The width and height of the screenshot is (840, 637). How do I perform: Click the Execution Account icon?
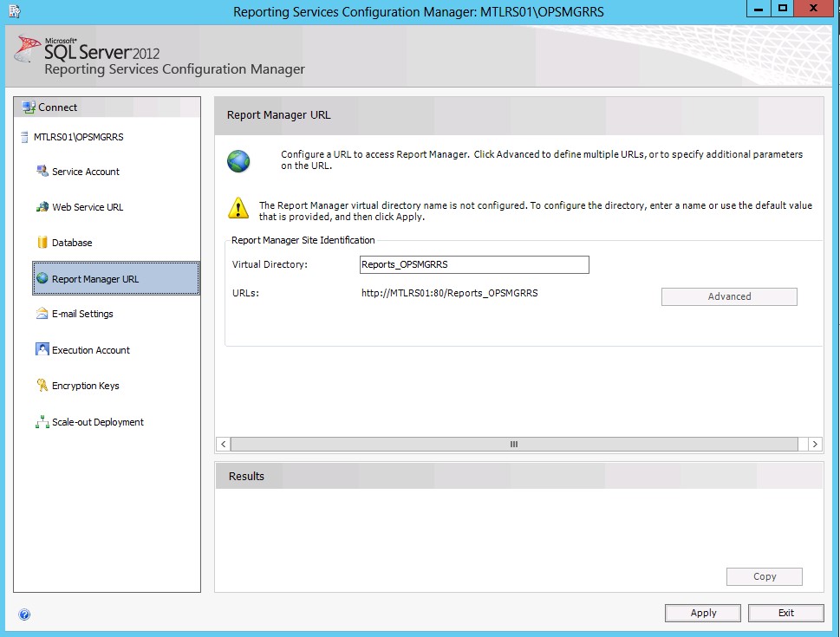(x=42, y=349)
